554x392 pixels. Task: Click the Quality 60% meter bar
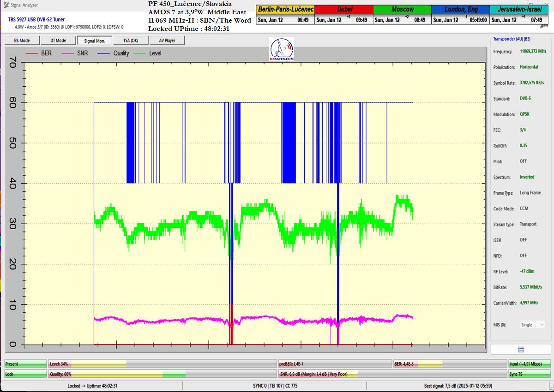(162, 374)
